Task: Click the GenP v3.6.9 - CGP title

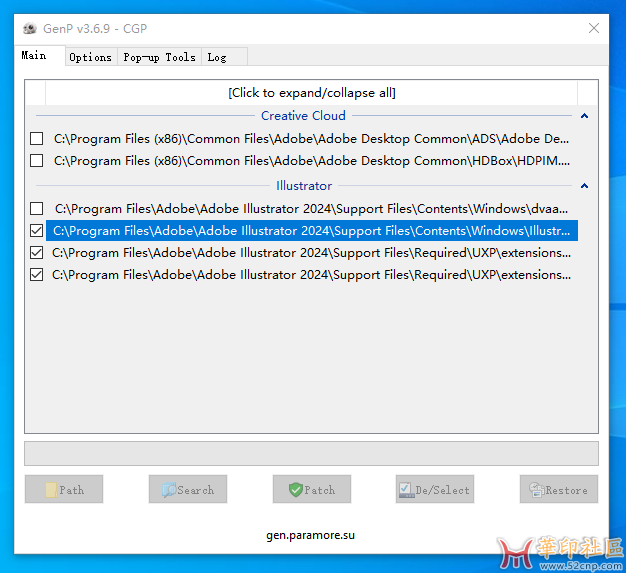Action: 95,29
